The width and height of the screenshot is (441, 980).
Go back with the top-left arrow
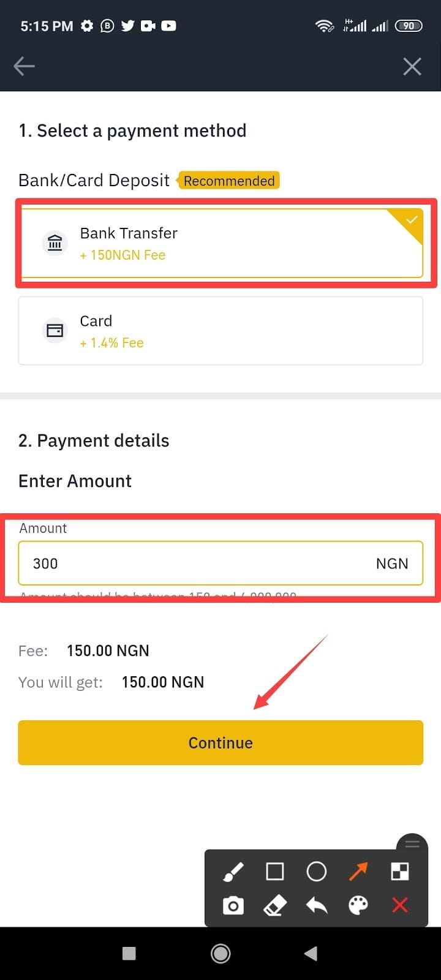click(24, 66)
